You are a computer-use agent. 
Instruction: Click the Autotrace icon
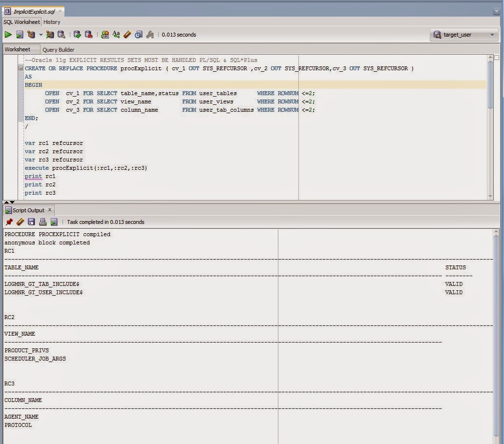point(50,35)
